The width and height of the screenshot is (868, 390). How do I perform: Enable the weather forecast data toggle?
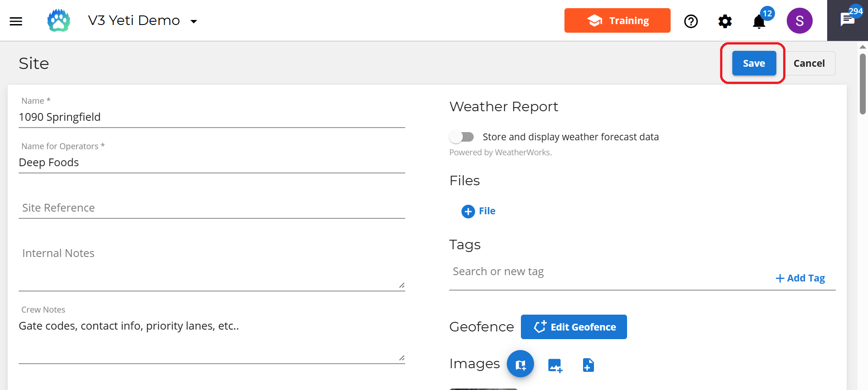[x=461, y=137]
